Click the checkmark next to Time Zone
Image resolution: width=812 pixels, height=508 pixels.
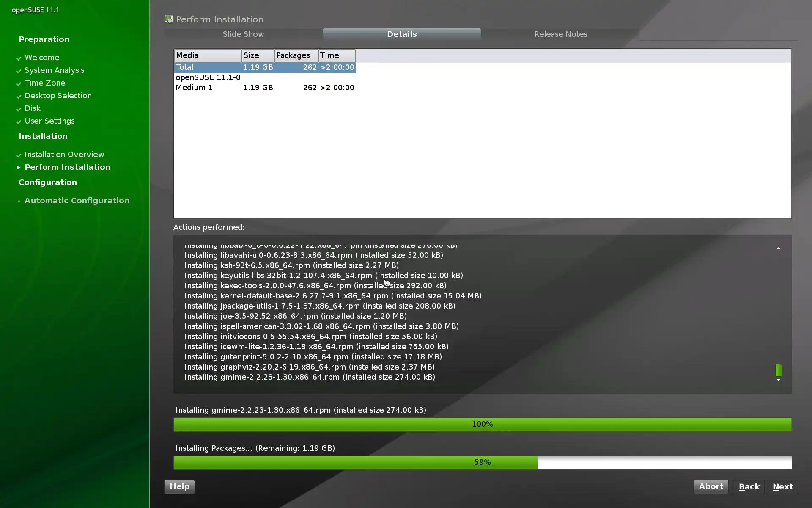pyautogui.click(x=19, y=83)
